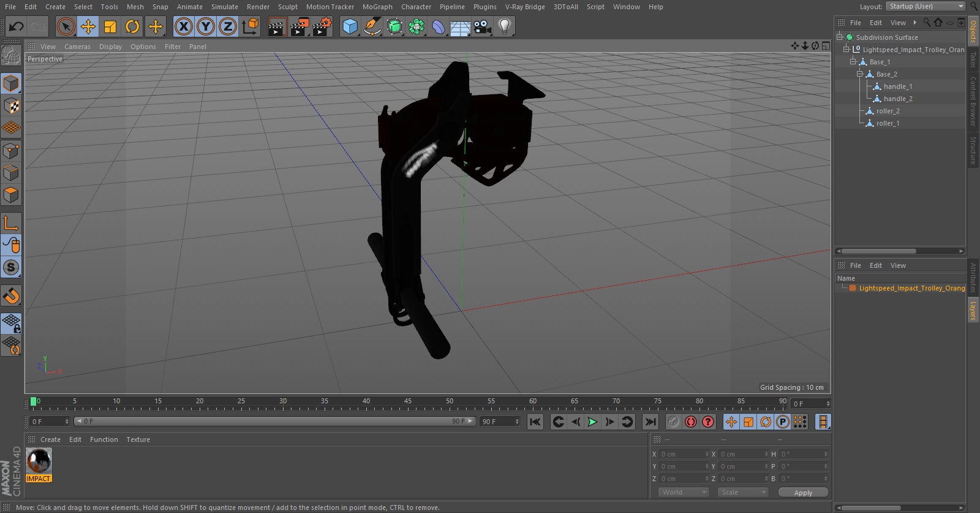980x513 pixels.
Task: Add a Floor environment object
Action: (x=461, y=26)
